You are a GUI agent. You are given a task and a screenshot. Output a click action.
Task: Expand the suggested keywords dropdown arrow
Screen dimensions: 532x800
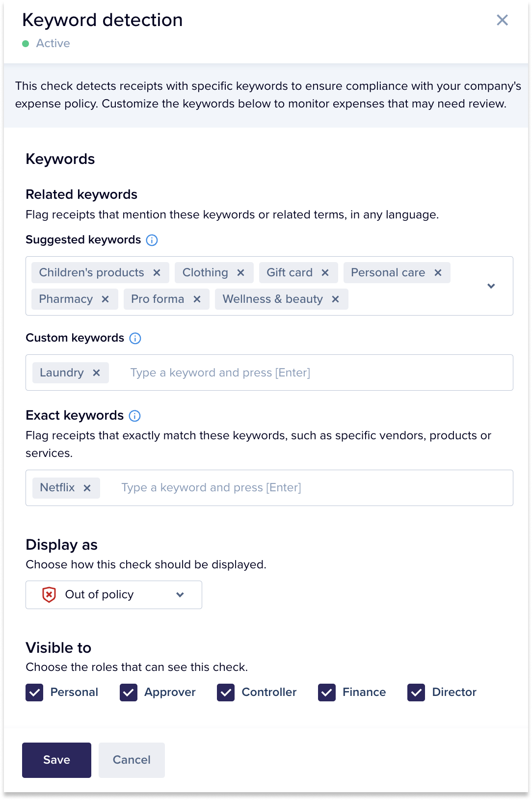pos(491,286)
